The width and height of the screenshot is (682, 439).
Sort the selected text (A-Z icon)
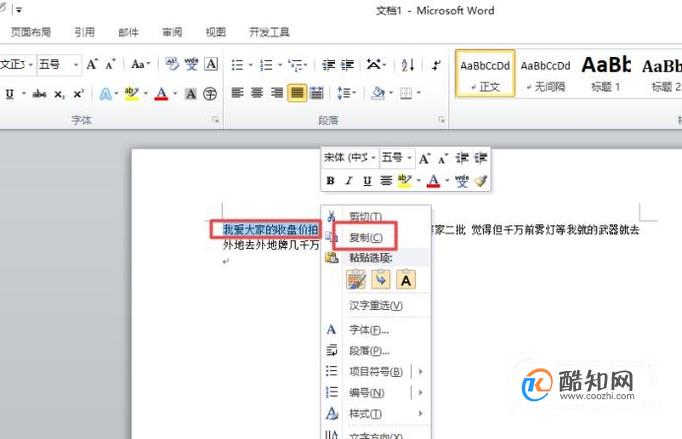pyautogui.click(x=408, y=65)
